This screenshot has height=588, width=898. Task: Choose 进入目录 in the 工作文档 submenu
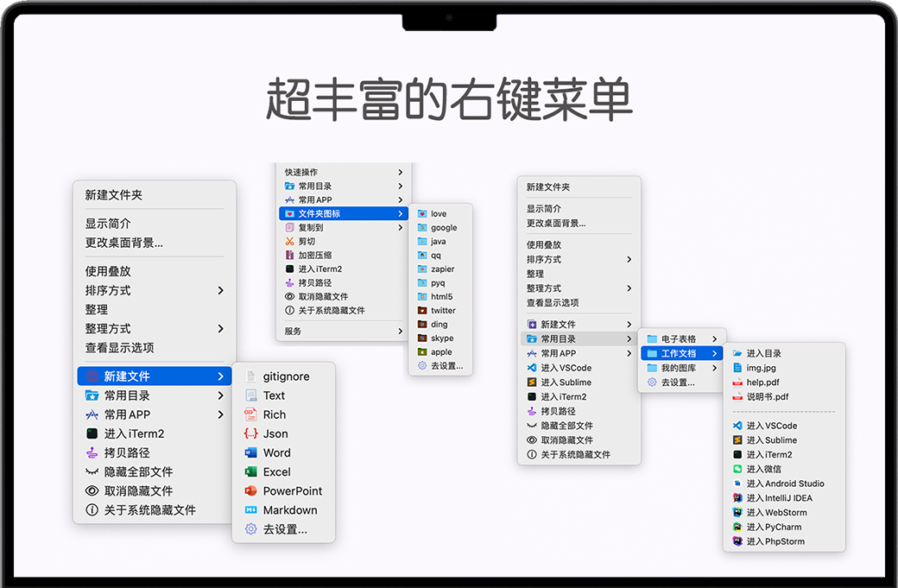[x=784, y=353]
